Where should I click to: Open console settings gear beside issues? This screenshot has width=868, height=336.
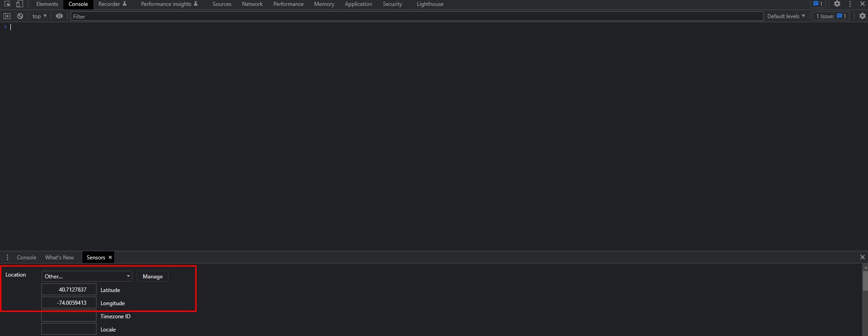(x=862, y=16)
